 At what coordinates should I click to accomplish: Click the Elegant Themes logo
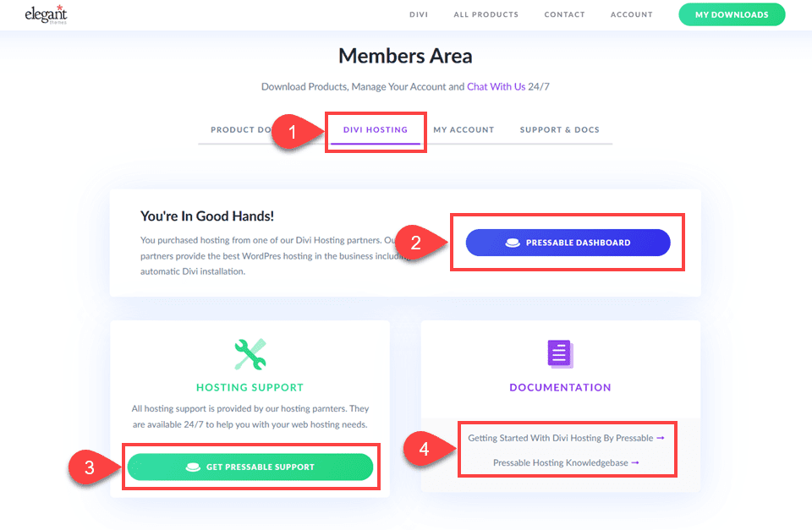(46, 14)
